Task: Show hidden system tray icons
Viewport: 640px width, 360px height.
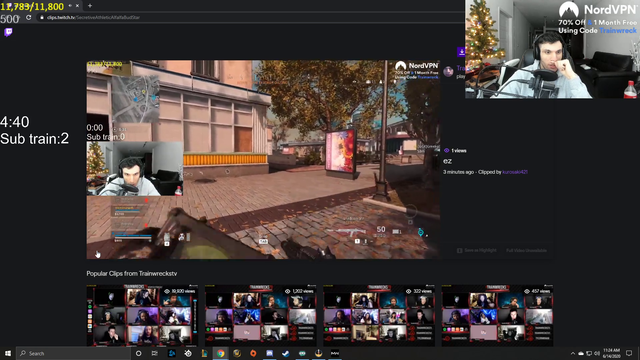Action: 573,353
